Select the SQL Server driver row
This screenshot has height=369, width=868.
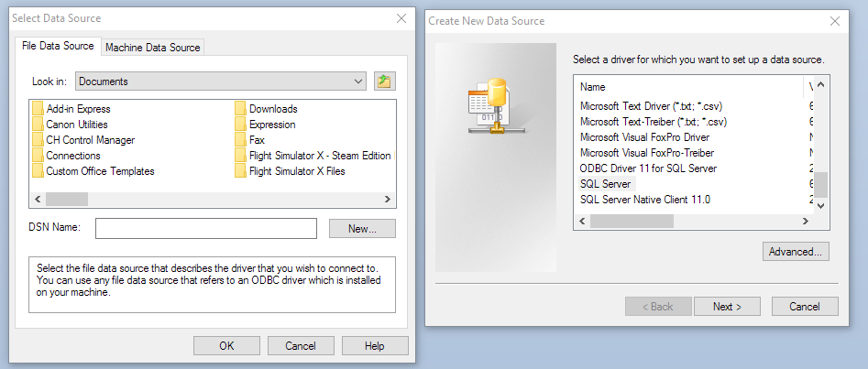pyautogui.click(x=606, y=184)
